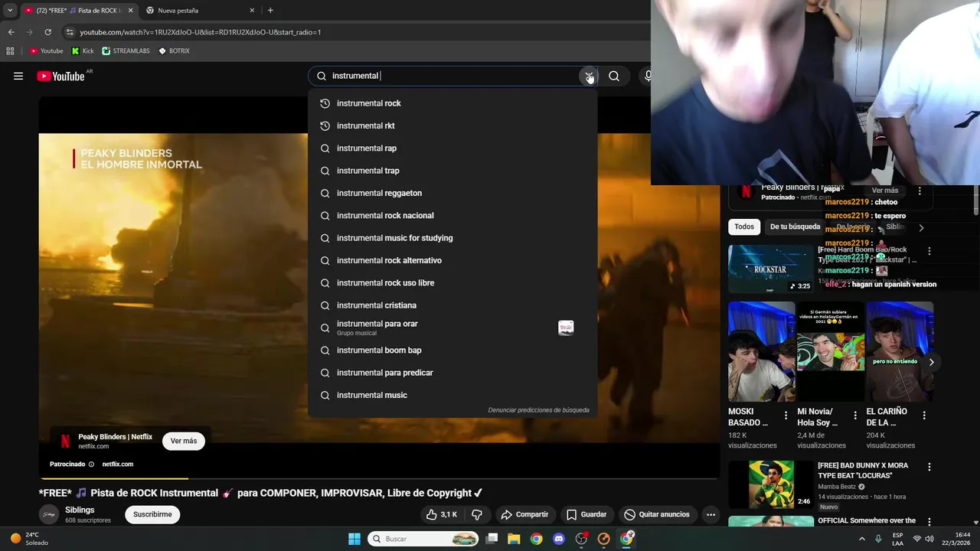980x551 pixels.
Task: Pick instrumental cristiana suggestion
Action: pos(452,305)
